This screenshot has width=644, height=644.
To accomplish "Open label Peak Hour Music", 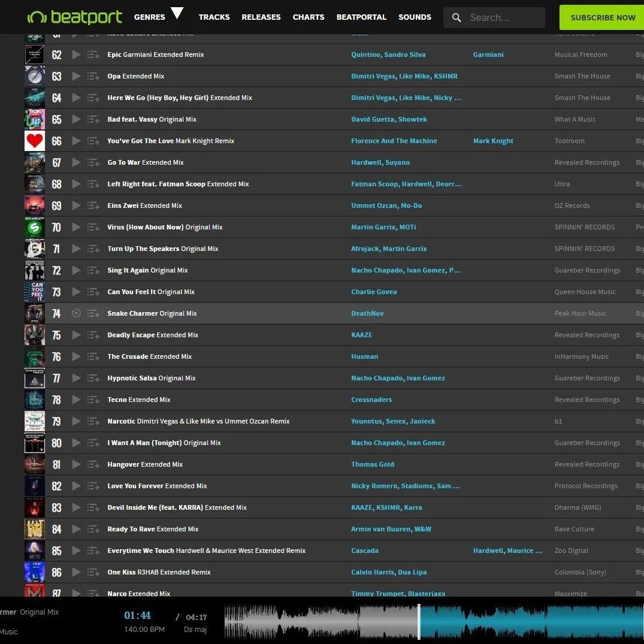I will tap(580, 313).
